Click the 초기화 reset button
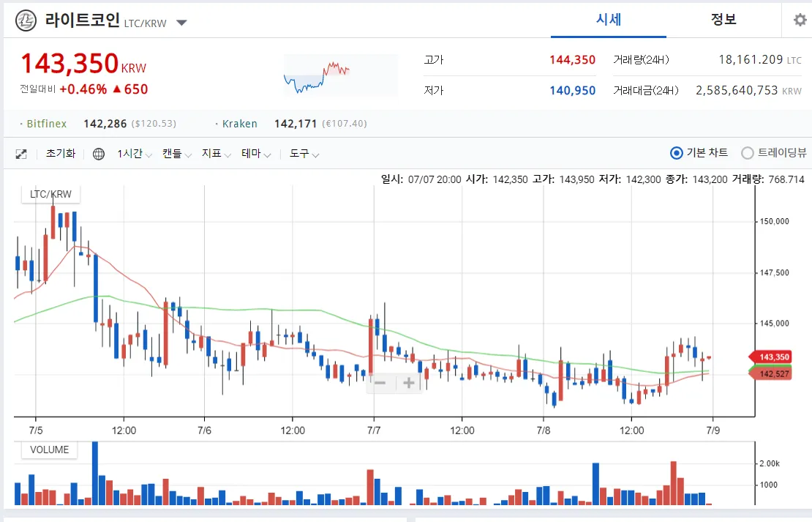Screen dimensions: 812x522 coord(61,154)
